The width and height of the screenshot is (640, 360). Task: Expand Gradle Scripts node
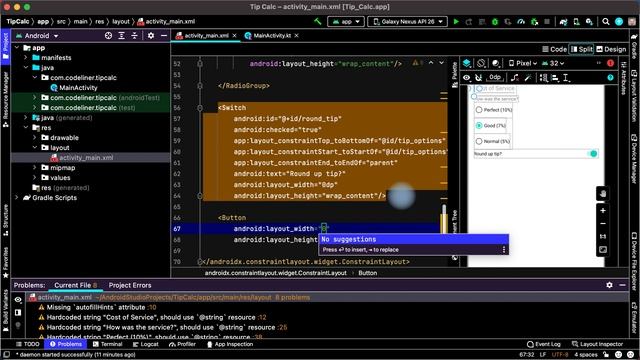[17, 198]
